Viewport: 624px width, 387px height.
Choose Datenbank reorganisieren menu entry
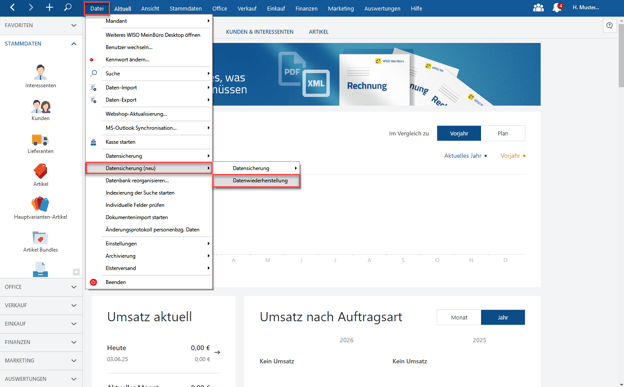coord(149,180)
